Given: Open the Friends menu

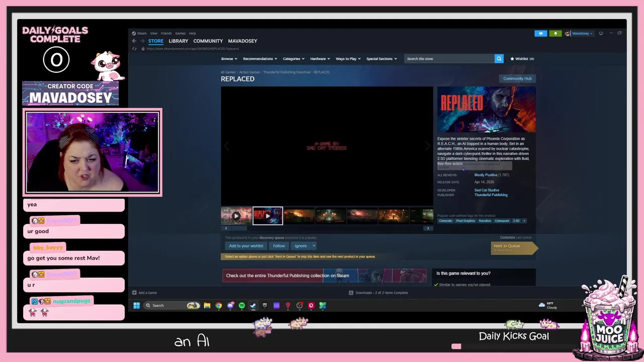Looking at the screenshot, I should coord(166,33).
